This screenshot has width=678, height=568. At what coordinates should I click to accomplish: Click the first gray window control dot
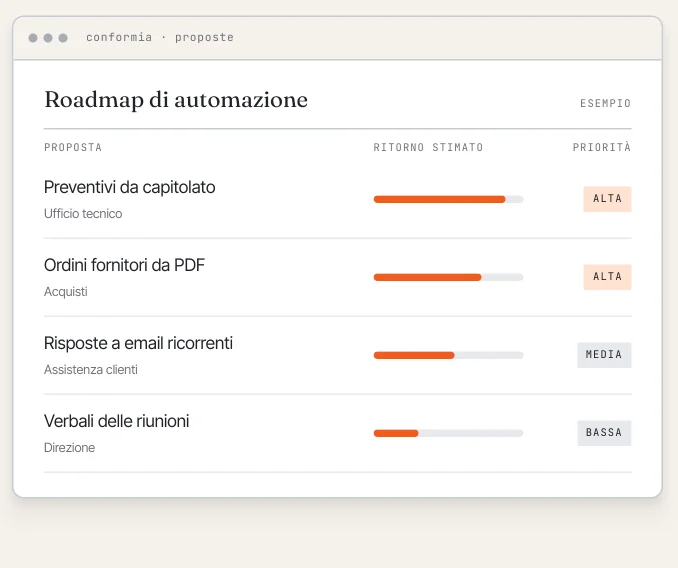[x=33, y=38]
